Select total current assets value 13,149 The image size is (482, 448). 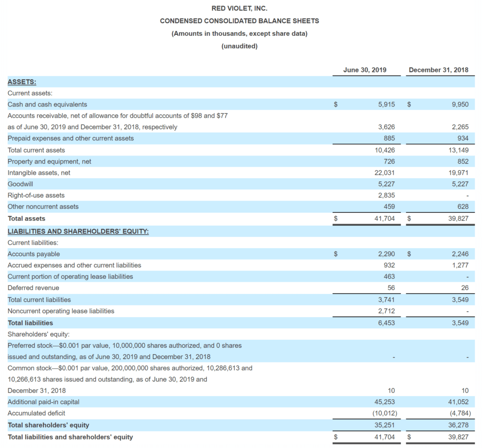tap(458, 150)
